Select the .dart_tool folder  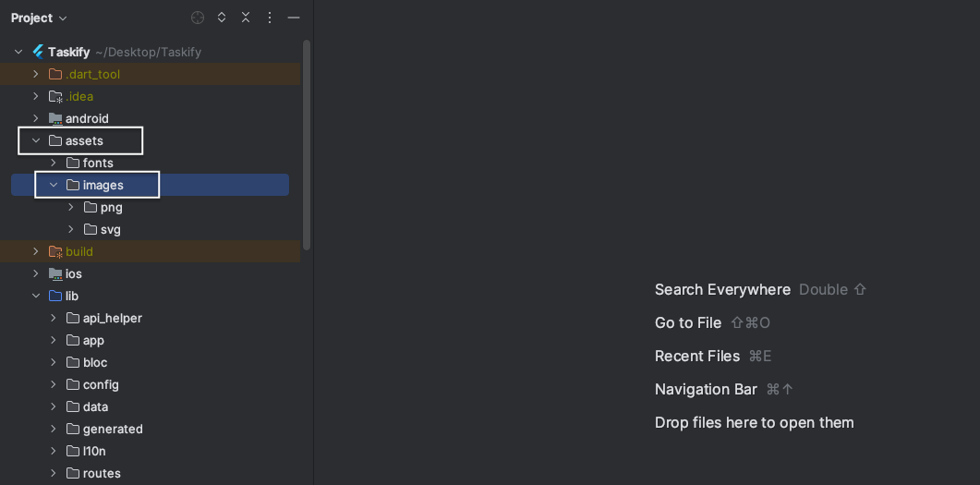92,74
